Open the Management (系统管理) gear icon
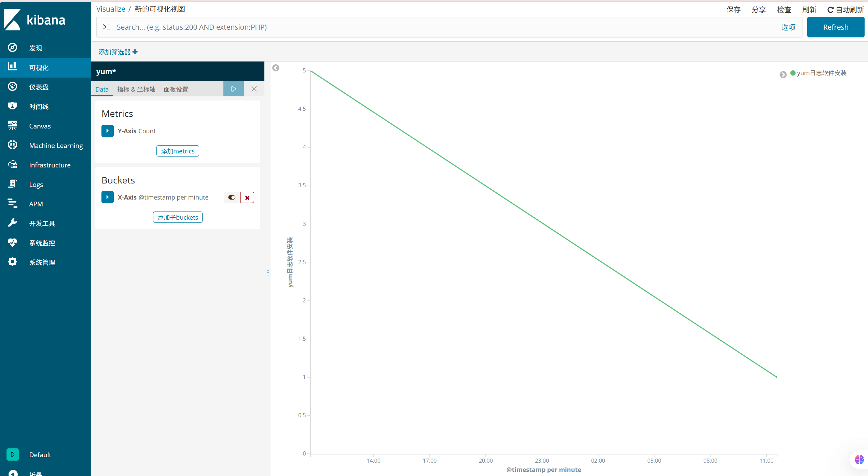This screenshot has height=476, width=868. (13, 262)
